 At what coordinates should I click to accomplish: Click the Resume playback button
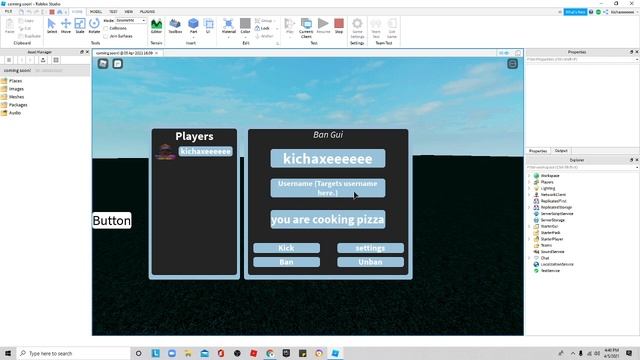click(323, 26)
